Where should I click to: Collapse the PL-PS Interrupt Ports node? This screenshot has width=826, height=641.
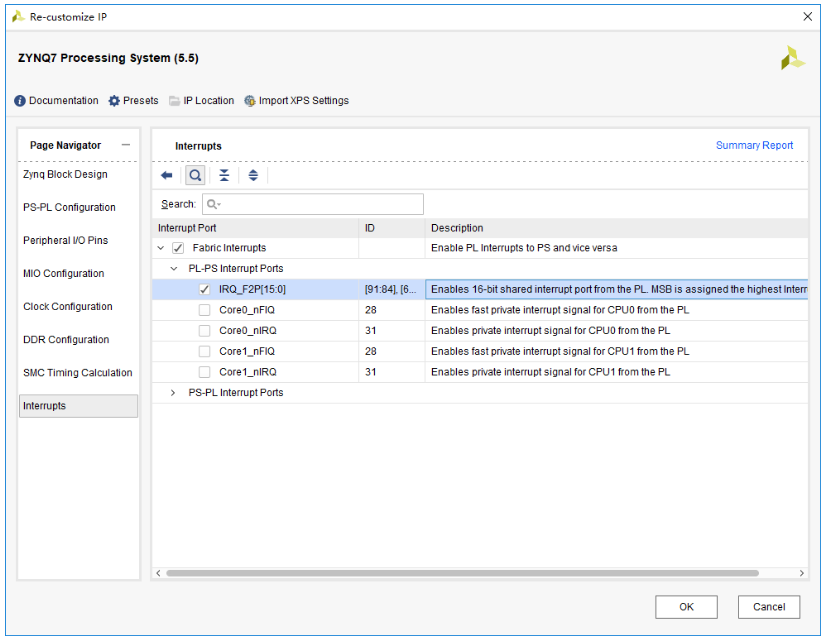tap(174, 269)
